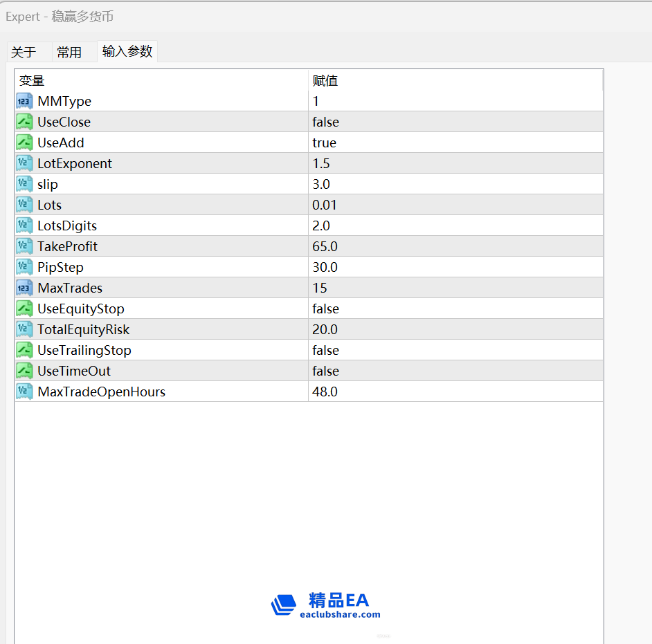Click the eaclubshare.com watermark link

(340, 614)
